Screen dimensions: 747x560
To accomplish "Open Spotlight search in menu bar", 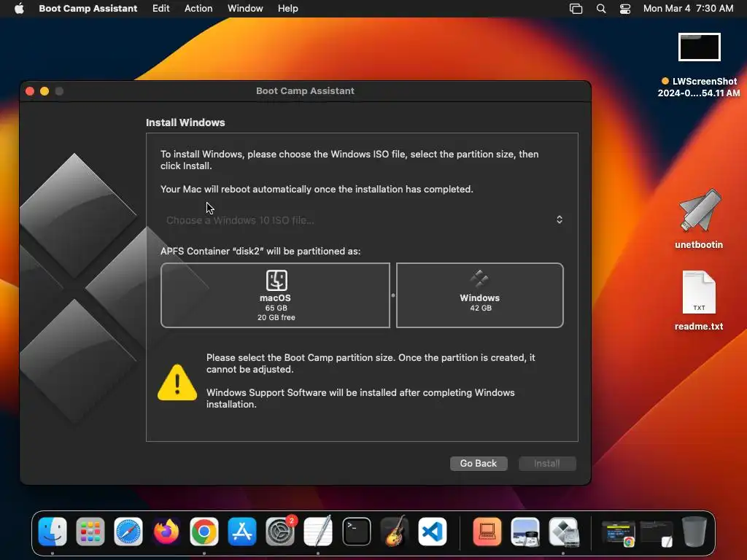I will (601, 9).
